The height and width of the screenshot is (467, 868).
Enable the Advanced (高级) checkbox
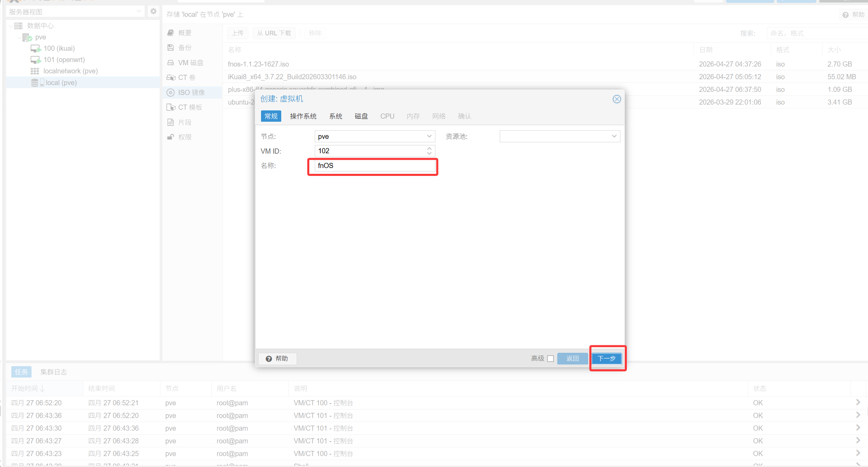550,359
